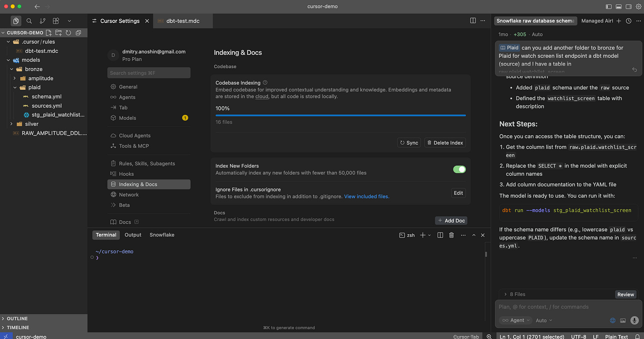Click the codebase indexing progress bar
Screen dimensions: 644x339
(341, 115)
